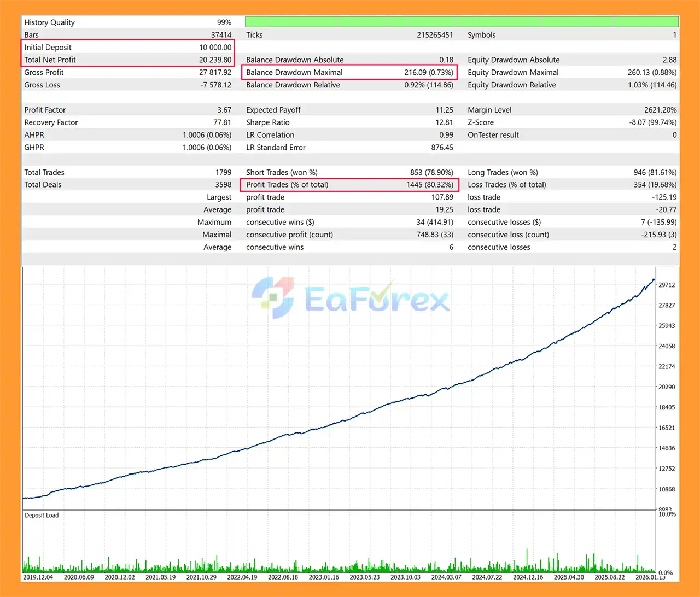Image resolution: width=700 pixels, height=597 pixels.
Task: Click the Profit Factor value 3.67
Action: pyautogui.click(x=224, y=110)
